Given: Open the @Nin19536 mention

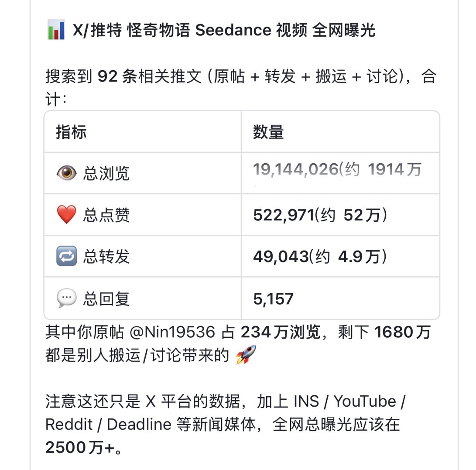Looking at the screenshot, I should click(x=172, y=333).
